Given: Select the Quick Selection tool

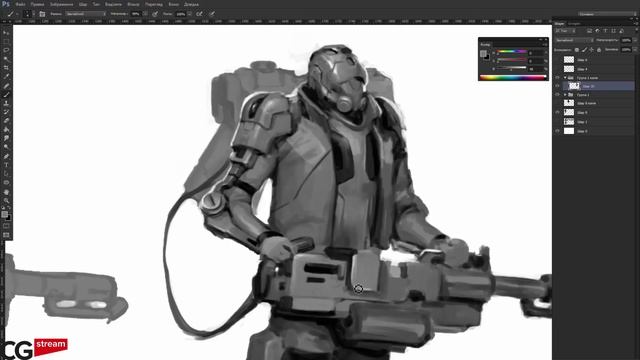Looking at the screenshot, I should click(6, 59).
